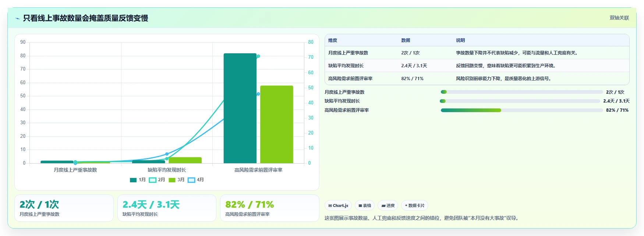Click the 82% / 71% value beside progress bar
Viewport: 644px width, 236px height.
[617, 110]
